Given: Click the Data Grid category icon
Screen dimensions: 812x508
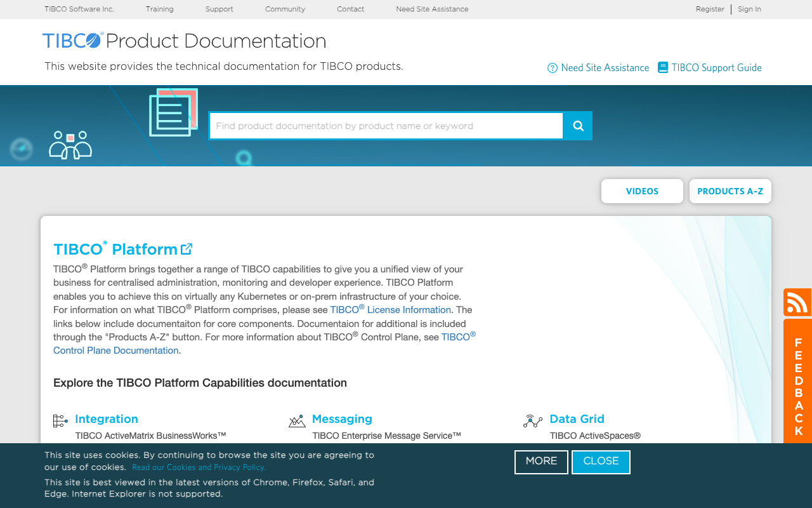Looking at the screenshot, I should [x=533, y=420].
